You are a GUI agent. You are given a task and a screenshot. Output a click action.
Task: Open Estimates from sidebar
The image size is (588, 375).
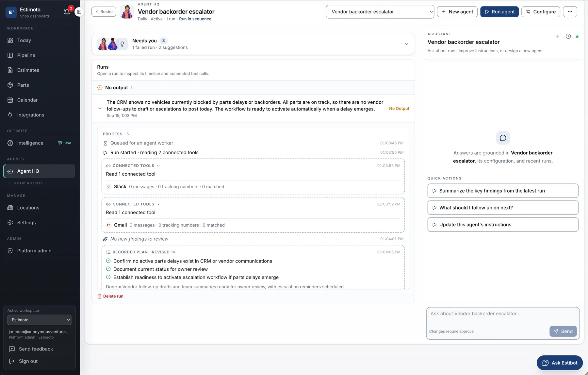coord(40,70)
